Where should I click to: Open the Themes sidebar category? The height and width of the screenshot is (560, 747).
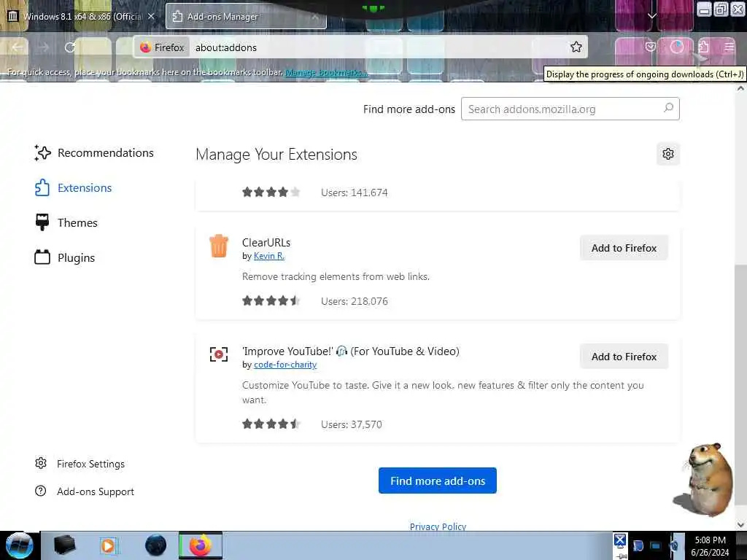click(x=66, y=222)
